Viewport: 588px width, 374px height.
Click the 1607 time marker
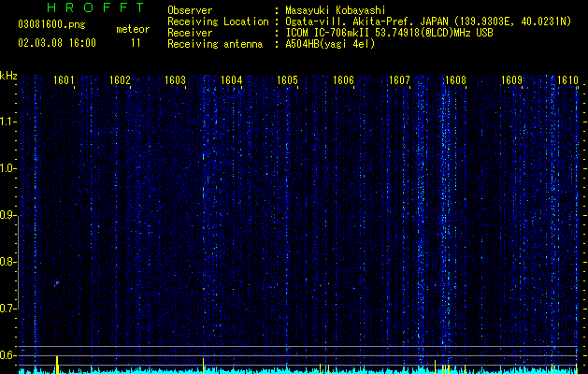[400, 80]
